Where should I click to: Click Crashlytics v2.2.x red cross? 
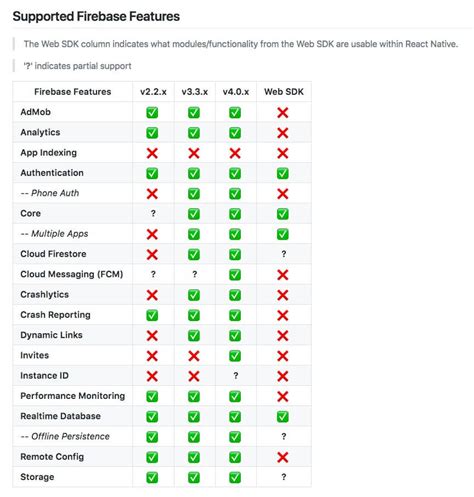pos(152,295)
